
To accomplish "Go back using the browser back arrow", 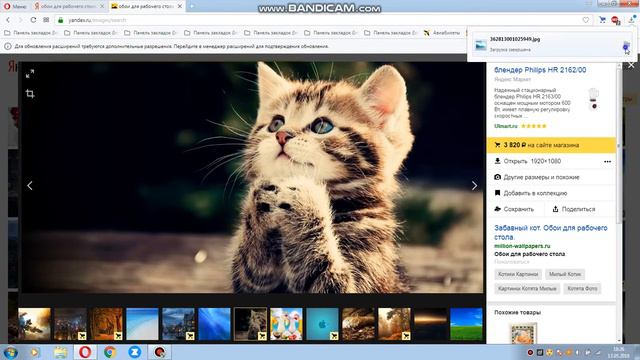I will pyautogui.click(x=8, y=20).
